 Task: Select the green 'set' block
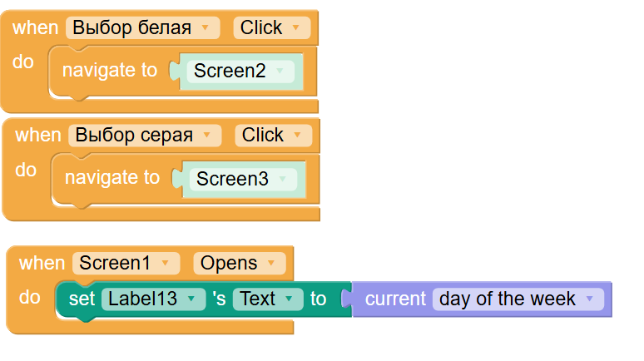(82, 299)
